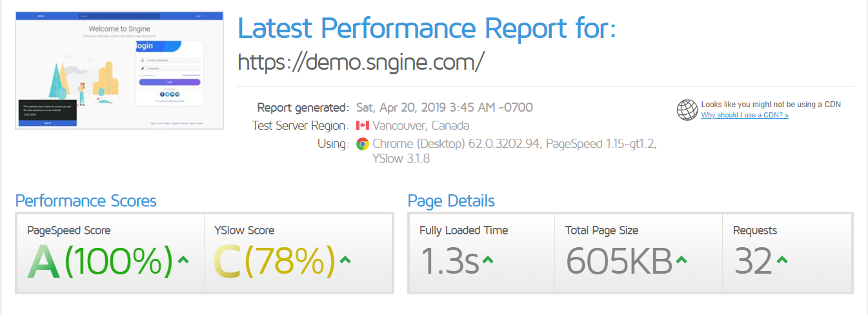Image resolution: width=868 pixels, height=315 pixels.
Task: Click the YSlow Score C(78%) value
Action: point(276,261)
